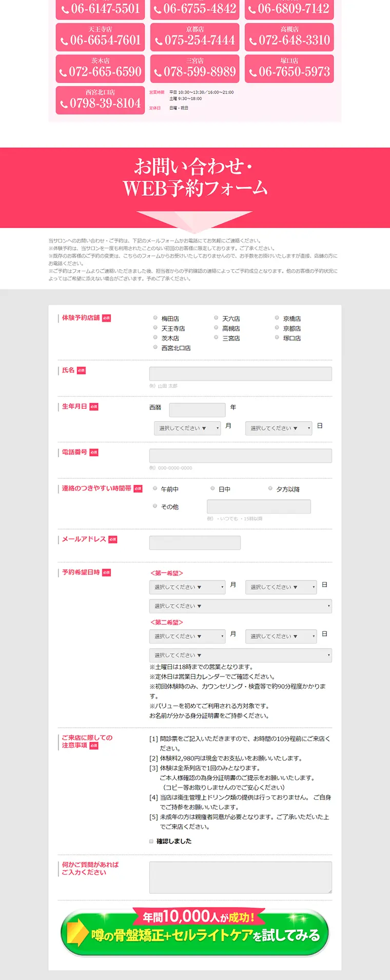Click the 体験予約店舗 label
The width and height of the screenshot is (390, 980).
click(x=81, y=318)
